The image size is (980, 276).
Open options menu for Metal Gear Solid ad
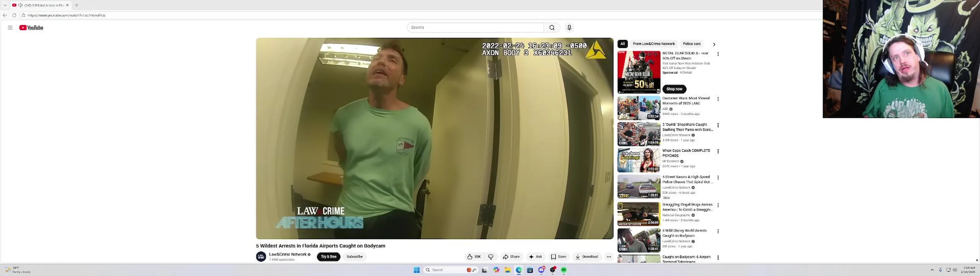coord(718,54)
